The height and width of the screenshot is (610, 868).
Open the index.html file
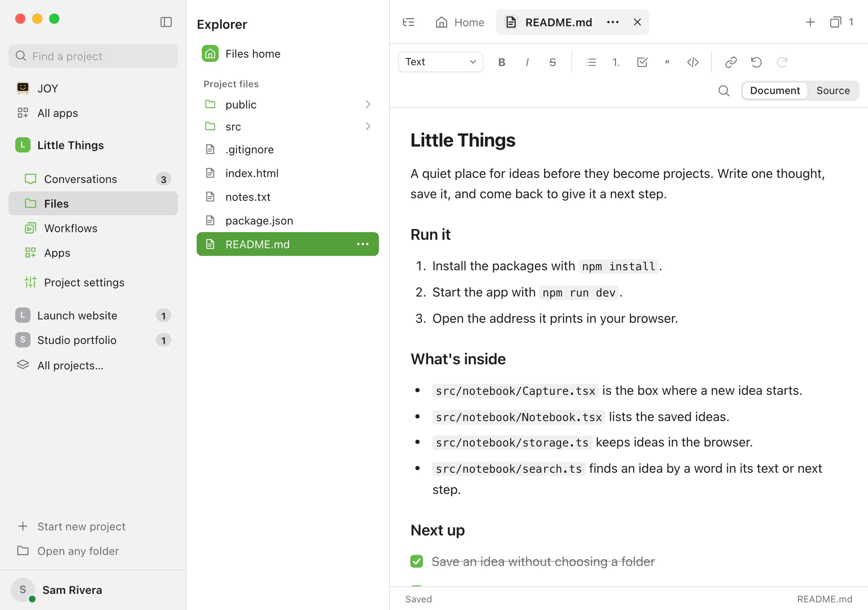click(288, 173)
